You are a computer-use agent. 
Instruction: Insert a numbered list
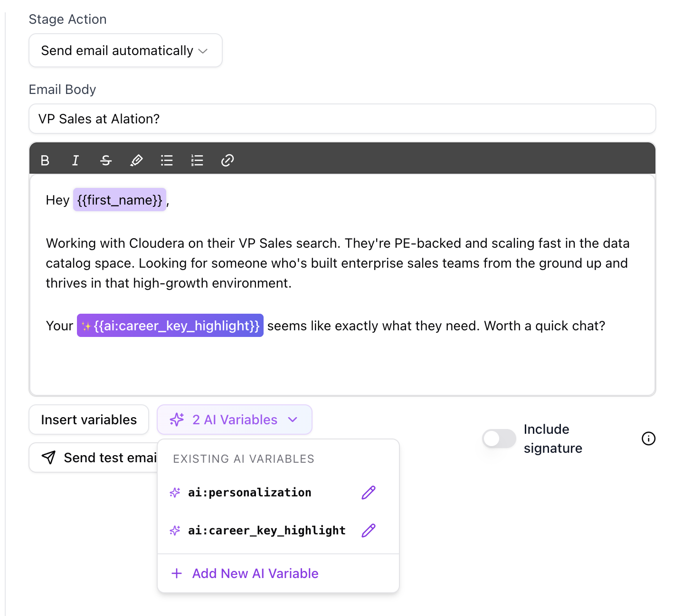tap(197, 160)
